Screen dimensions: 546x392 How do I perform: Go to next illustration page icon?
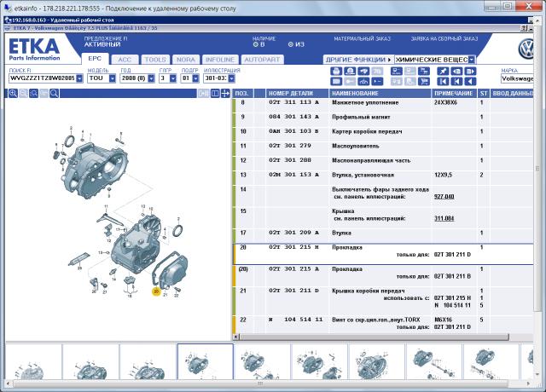coord(470,71)
